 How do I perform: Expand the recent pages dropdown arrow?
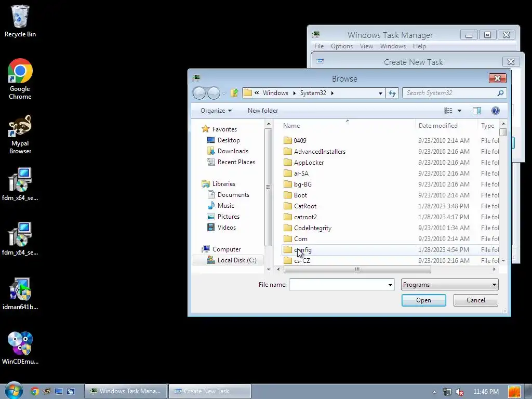(224, 93)
